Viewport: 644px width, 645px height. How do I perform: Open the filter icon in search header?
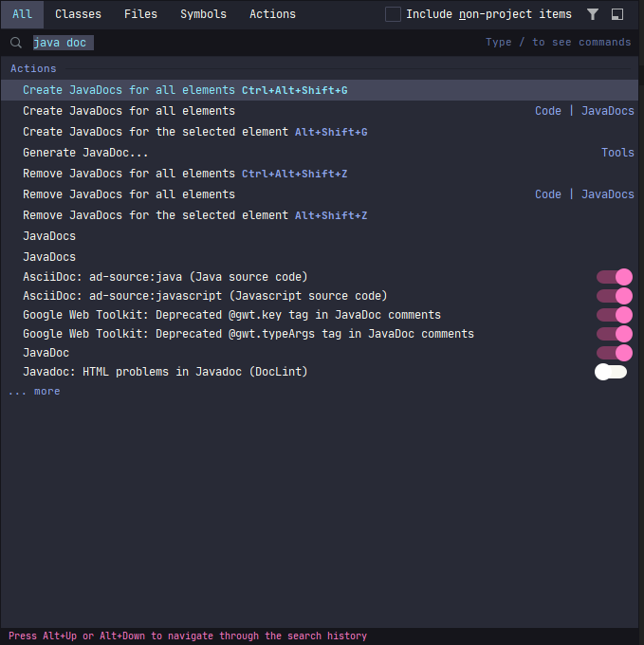pyautogui.click(x=592, y=14)
